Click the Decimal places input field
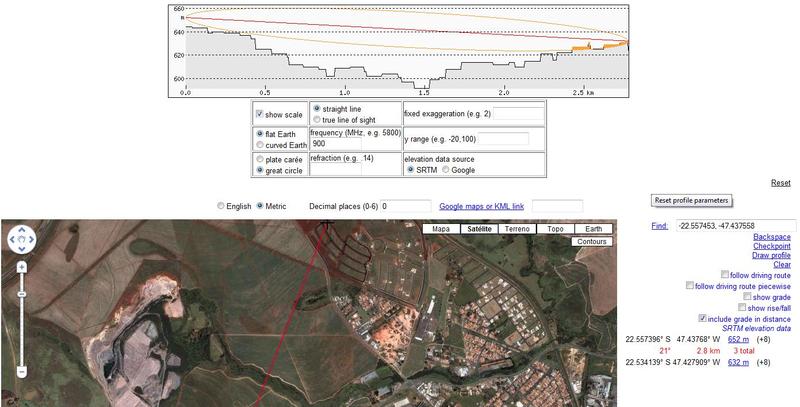 pos(406,206)
